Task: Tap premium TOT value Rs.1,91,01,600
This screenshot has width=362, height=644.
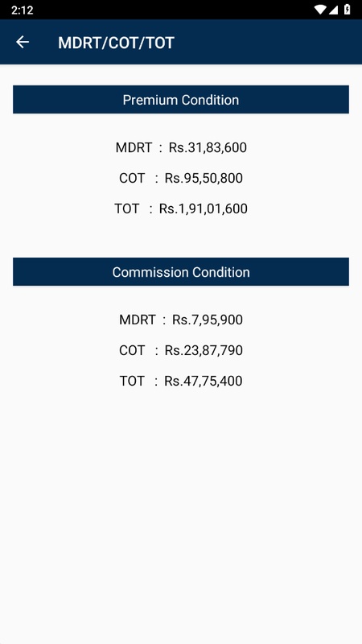Action: (204, 208)
